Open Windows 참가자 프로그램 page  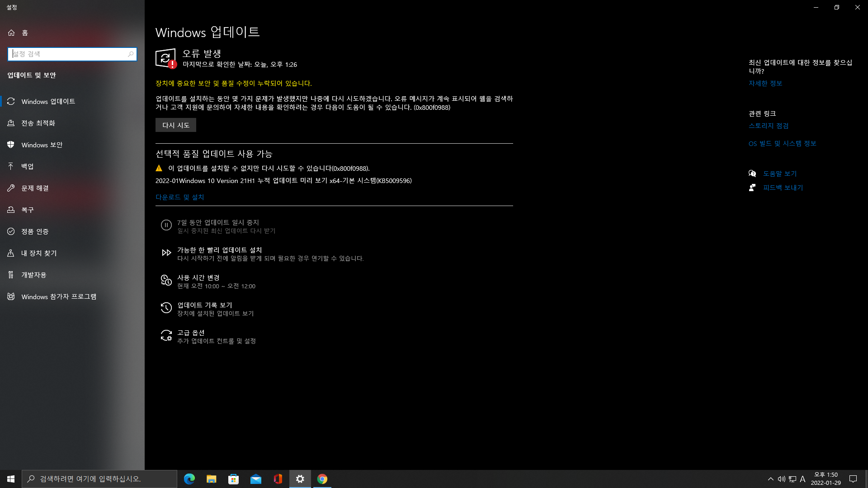(72, 296)
